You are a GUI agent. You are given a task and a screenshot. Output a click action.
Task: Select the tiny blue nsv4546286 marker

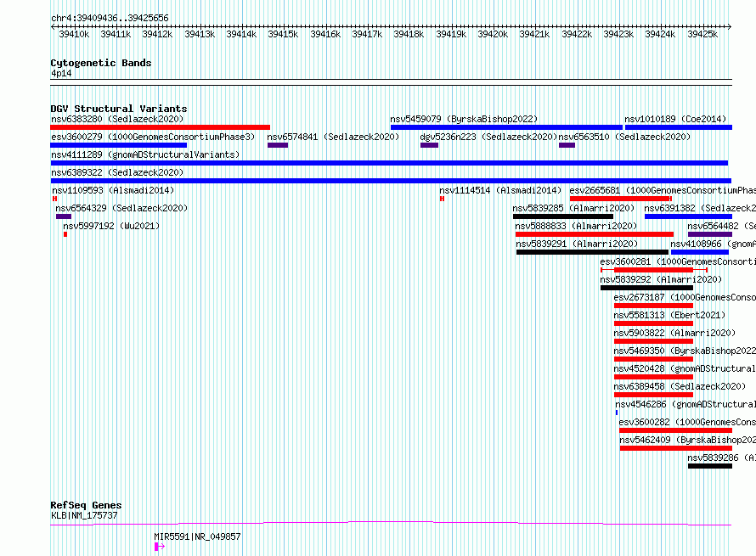point(617,413)
